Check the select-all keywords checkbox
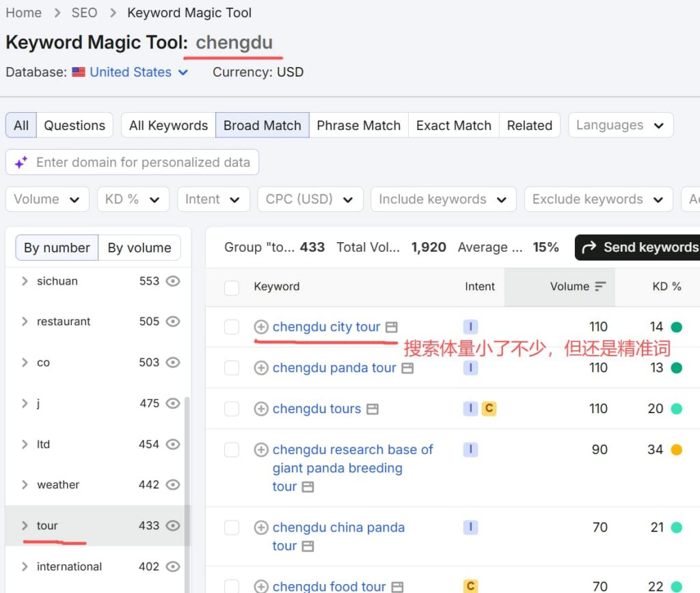Viewport: 700px width, 593px height. point(232,287)
